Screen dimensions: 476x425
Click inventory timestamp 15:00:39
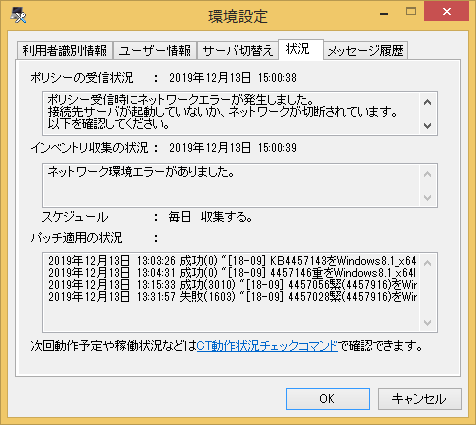point(277,148)
